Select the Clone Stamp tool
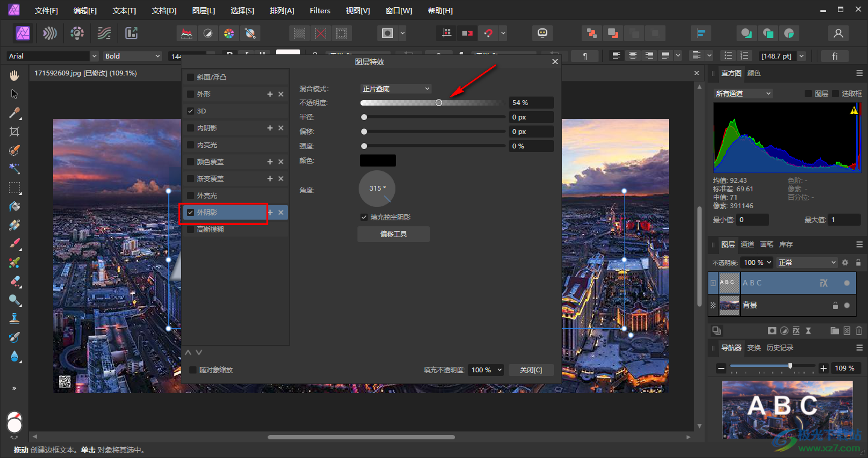 [14, 319]
